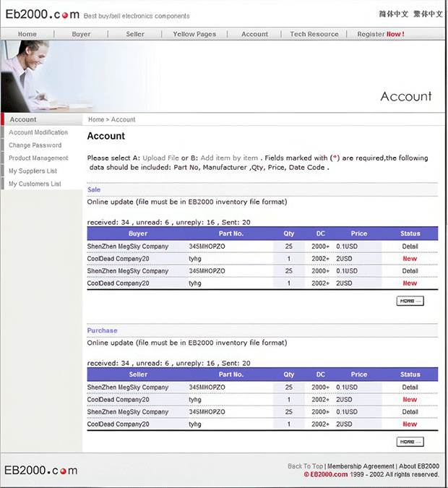Click the Sale section heading
The height and width of the screenshot is (488, 448).
tap(94, 189)
